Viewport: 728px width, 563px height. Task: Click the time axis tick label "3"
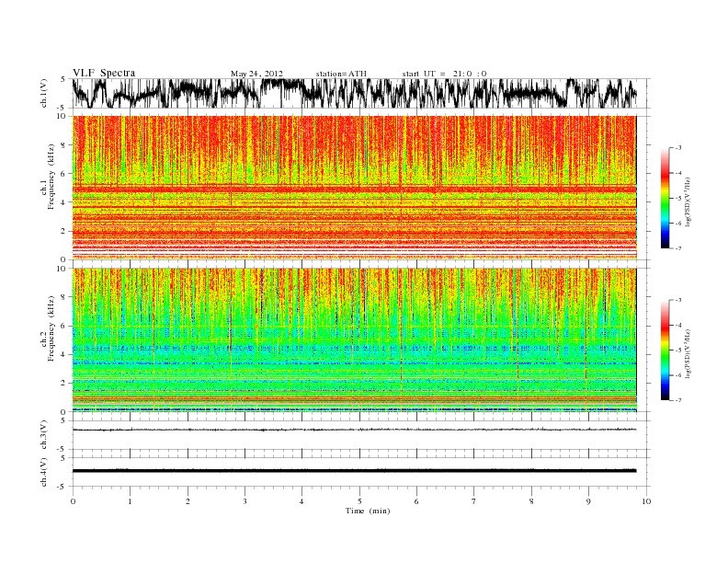245,501
